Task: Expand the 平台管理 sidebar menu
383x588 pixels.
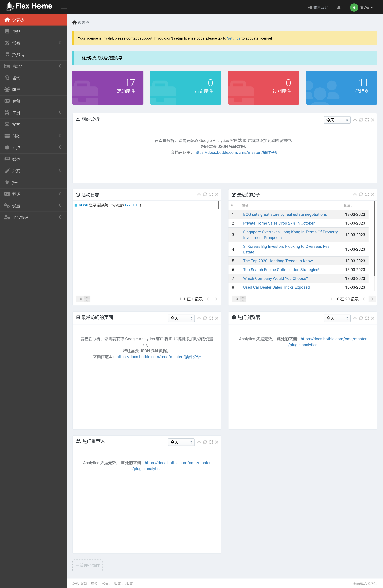Action: tap(33, 217)
